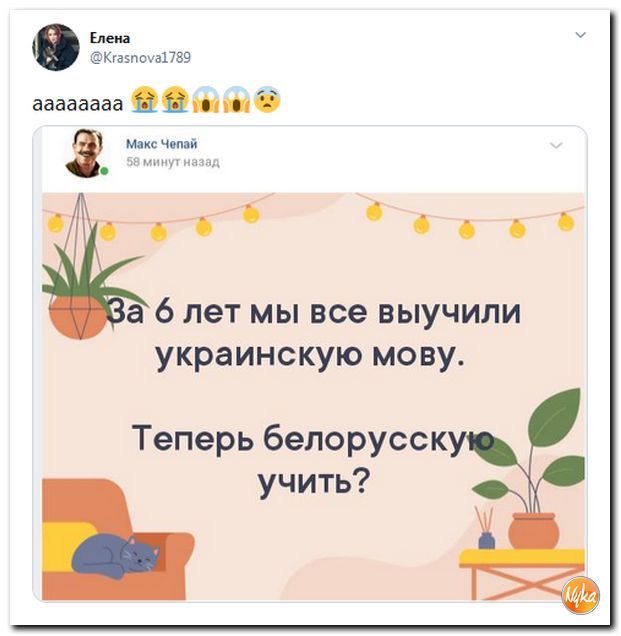Open Елена's profile avatar photo
621x636 pixels.
tap(56, 47)
